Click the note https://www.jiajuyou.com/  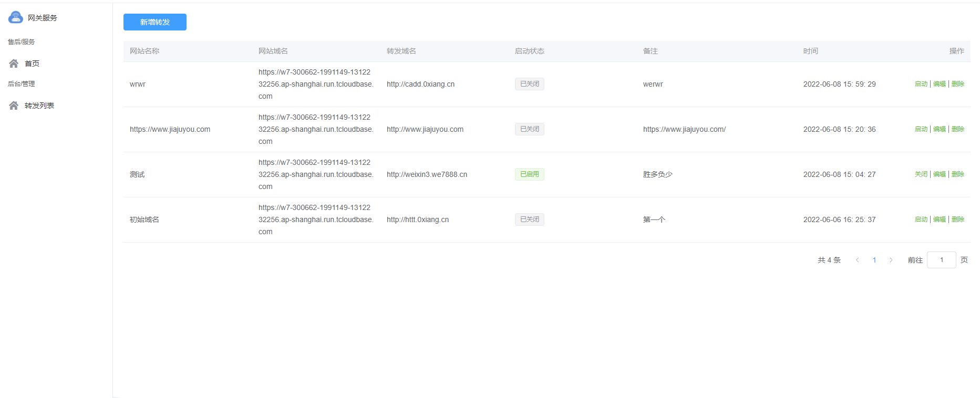coord(684,129)
